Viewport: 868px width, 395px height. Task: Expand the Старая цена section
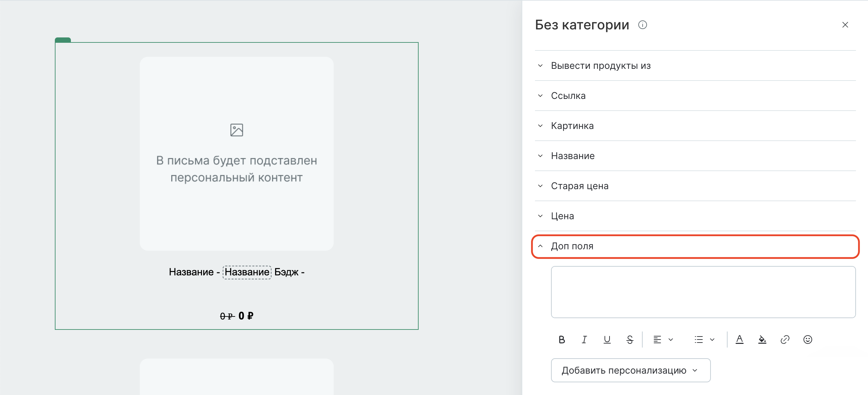click(695, 186)
